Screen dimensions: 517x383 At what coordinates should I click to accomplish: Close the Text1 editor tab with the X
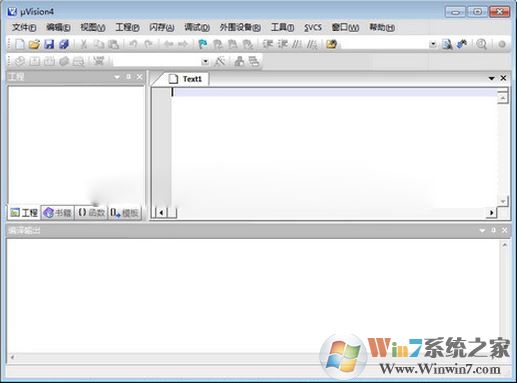503,78
